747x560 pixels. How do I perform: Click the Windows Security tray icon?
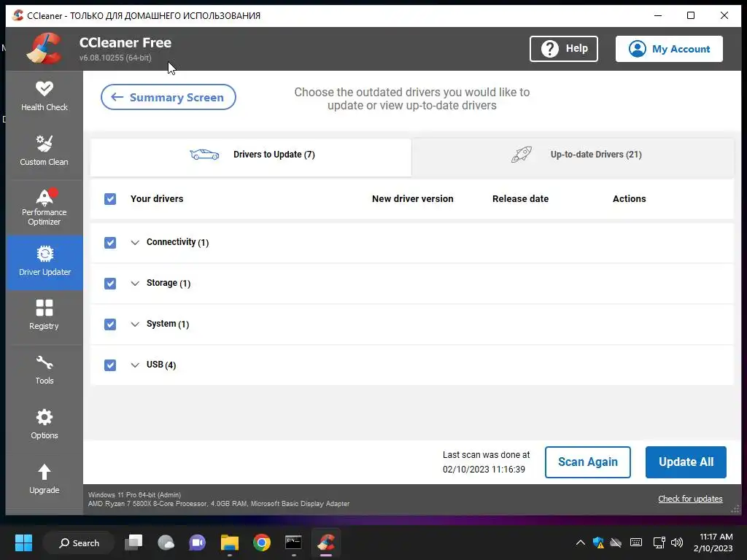pos(598,542)
